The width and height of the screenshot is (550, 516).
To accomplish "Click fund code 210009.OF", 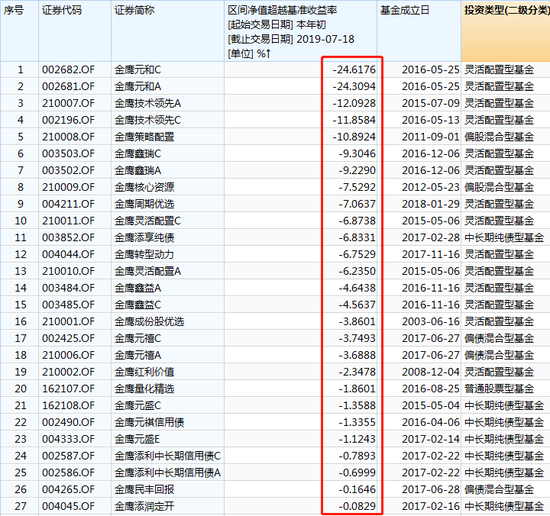I will 68,187.
